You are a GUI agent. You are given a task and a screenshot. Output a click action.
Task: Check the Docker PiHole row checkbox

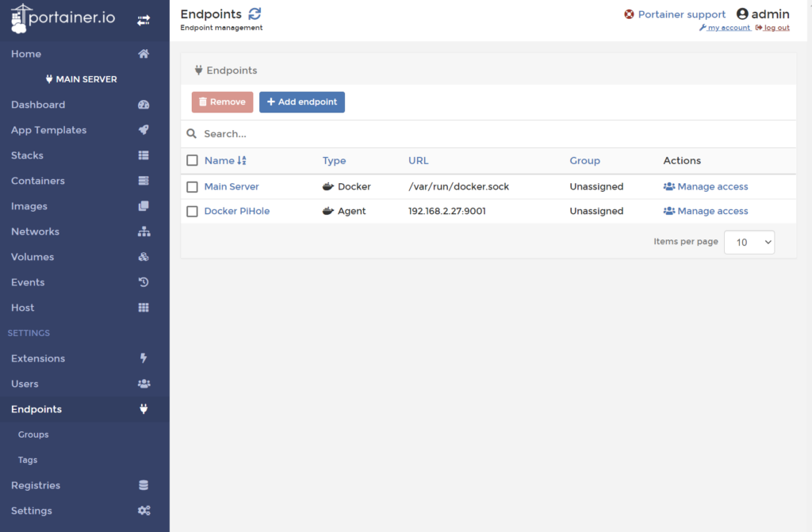pos(192,212)
